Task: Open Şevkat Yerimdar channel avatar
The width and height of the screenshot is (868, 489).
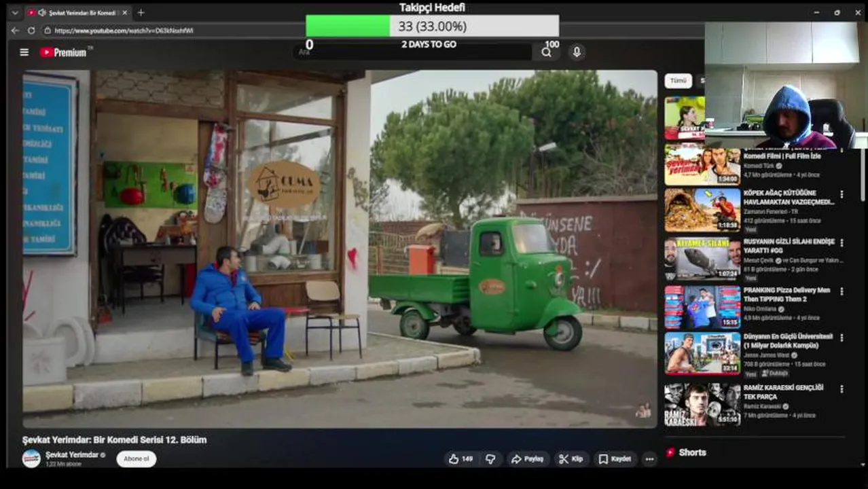Action: [x=31, y=458]
